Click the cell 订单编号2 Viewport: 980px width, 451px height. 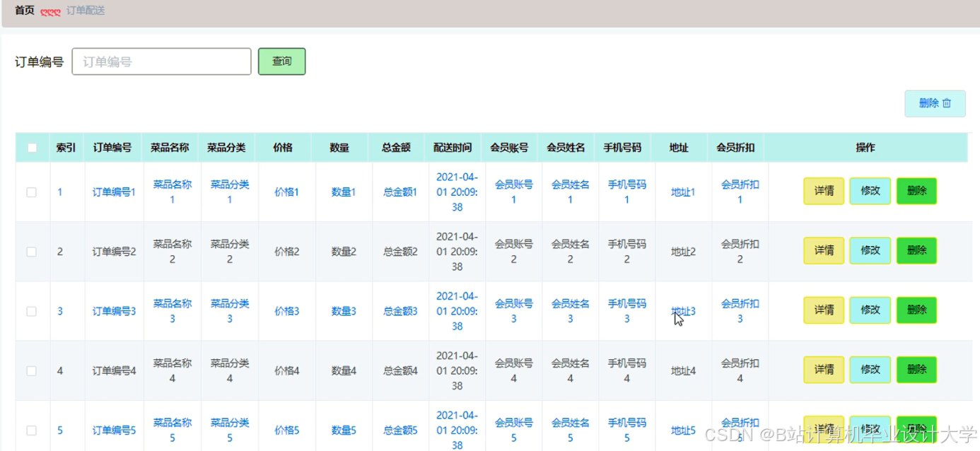(114, 252)
